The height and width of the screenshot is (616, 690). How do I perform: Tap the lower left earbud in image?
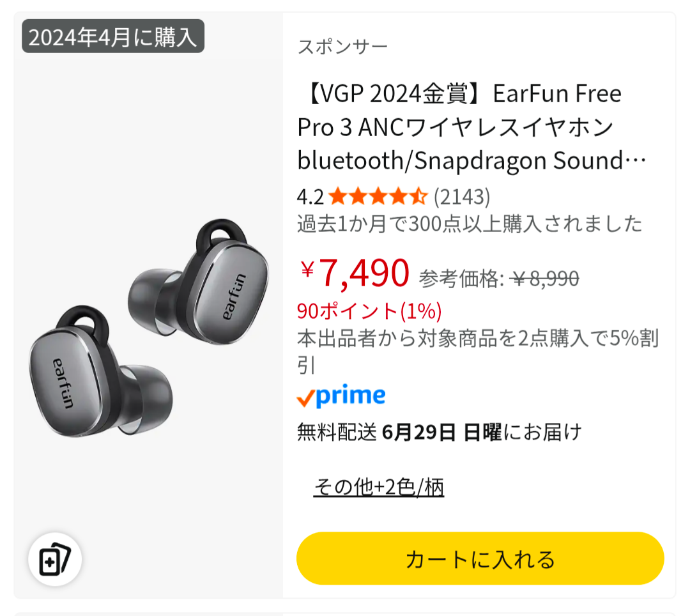[x=100, y=373]
